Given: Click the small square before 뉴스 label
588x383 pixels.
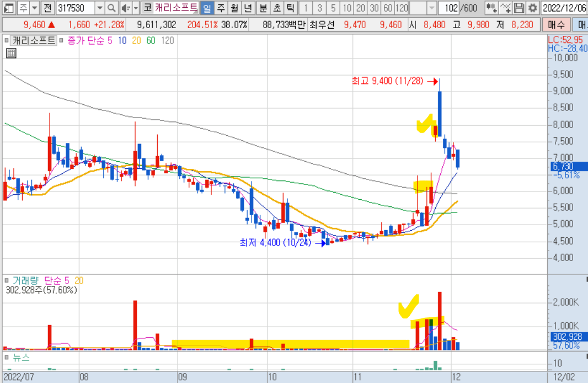Looking at the screenshot, I should 7,358.
